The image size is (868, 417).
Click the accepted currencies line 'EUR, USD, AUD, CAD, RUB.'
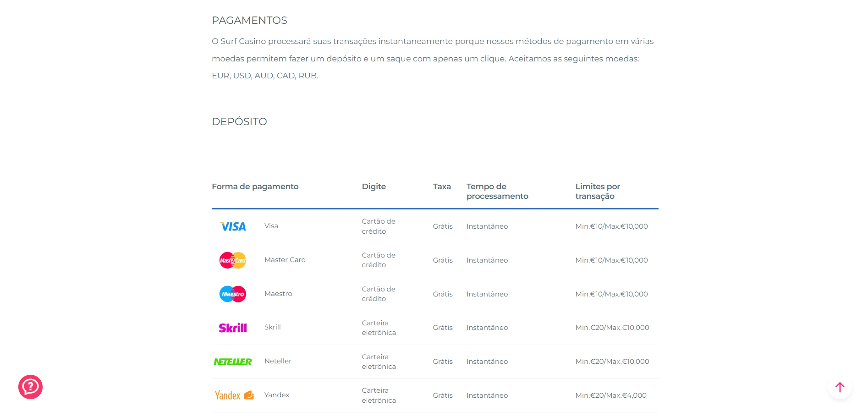click(x=265, y=76)
